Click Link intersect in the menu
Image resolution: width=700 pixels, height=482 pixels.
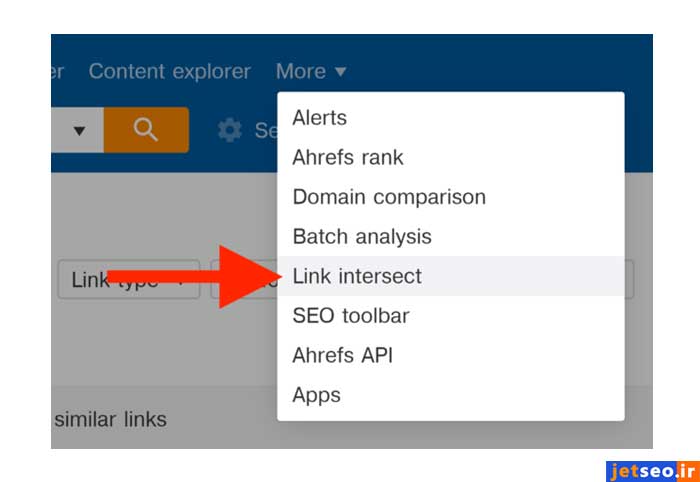point(450,276)
